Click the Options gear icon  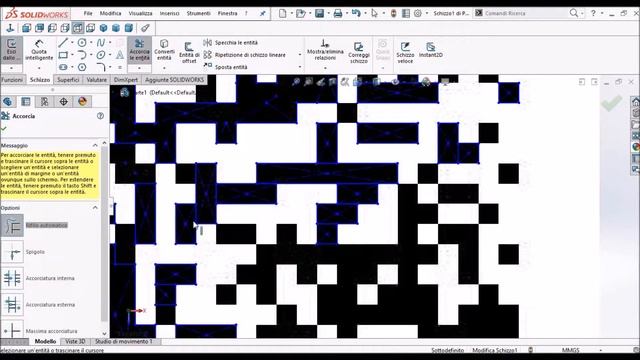pos(418,13)
